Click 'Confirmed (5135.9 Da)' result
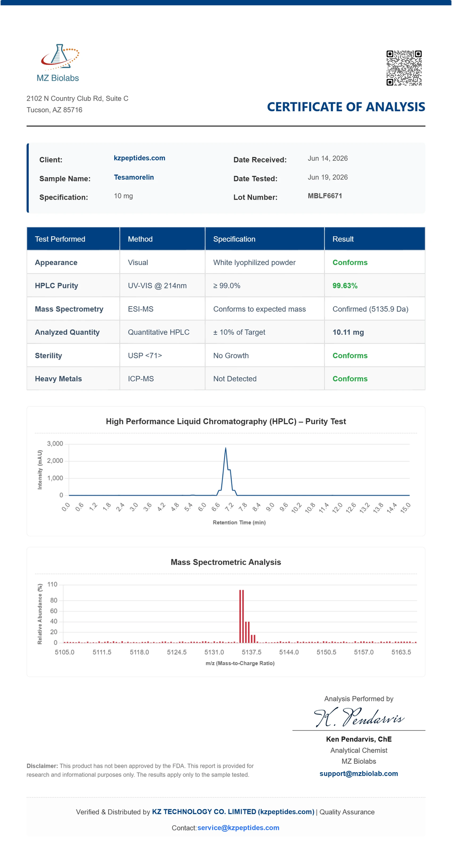This screenshot has width=452, height=868. [x=370, y=309]
